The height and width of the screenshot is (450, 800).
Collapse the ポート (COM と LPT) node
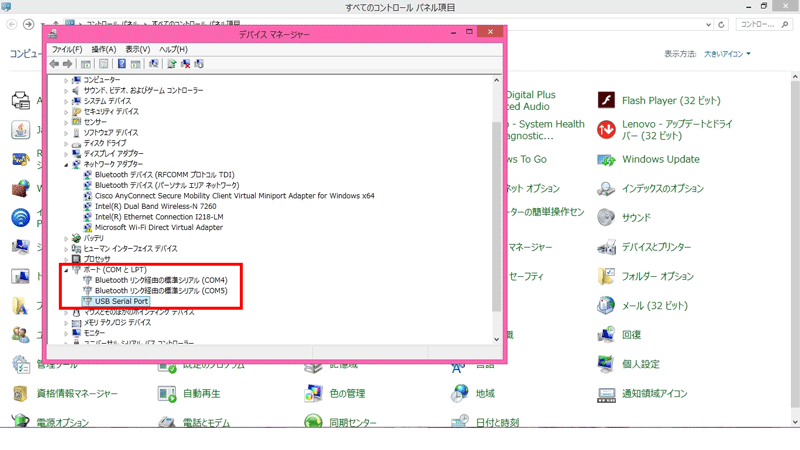click(66, 270)
